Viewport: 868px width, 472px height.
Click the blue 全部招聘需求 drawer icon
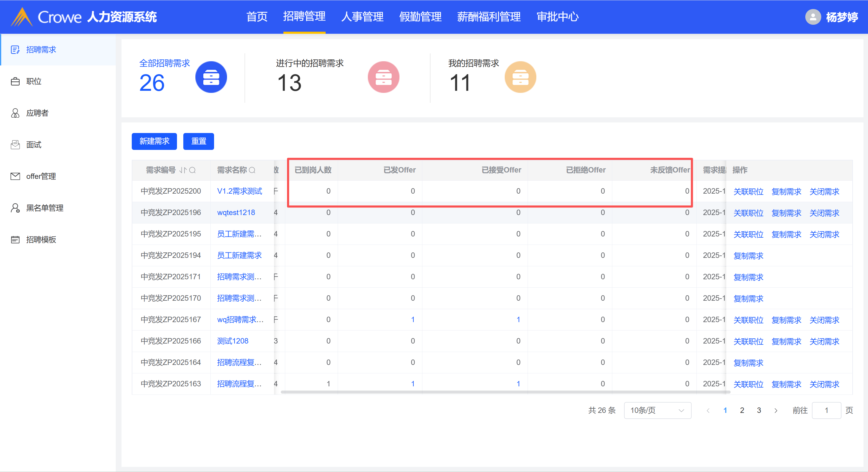click(211, 77)
